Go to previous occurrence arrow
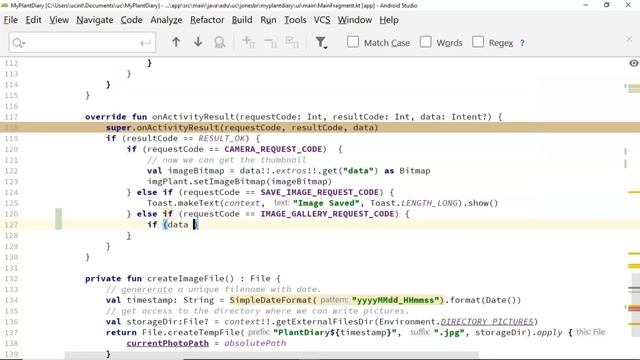Screen dimensions: 640x360 coord(176,42)
